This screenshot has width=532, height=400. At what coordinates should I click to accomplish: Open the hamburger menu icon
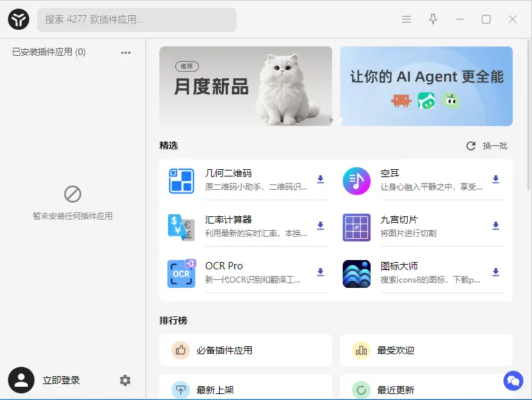point(406,19)
